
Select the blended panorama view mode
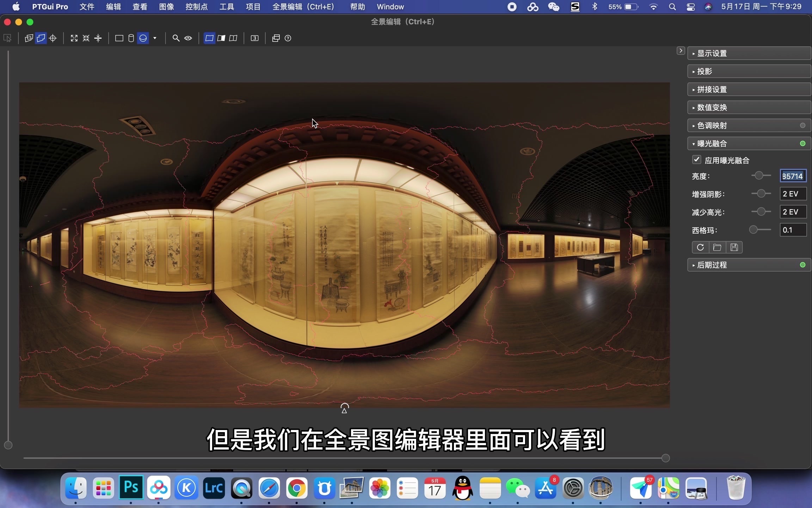pyautogui.click(x=209, y=38)
